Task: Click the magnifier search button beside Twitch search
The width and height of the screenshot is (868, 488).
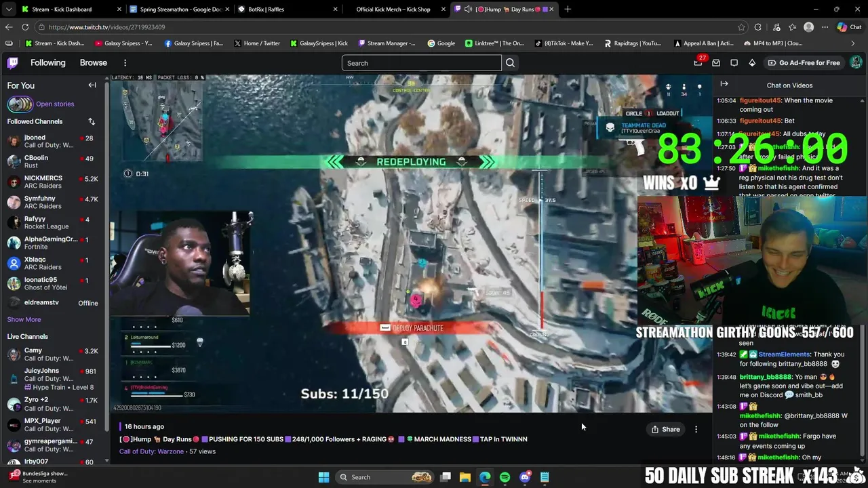Action: (511, 63)
